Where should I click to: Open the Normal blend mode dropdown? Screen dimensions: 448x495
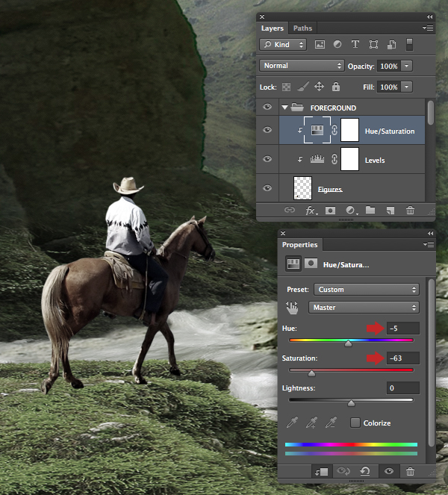[x=302, y=66]
